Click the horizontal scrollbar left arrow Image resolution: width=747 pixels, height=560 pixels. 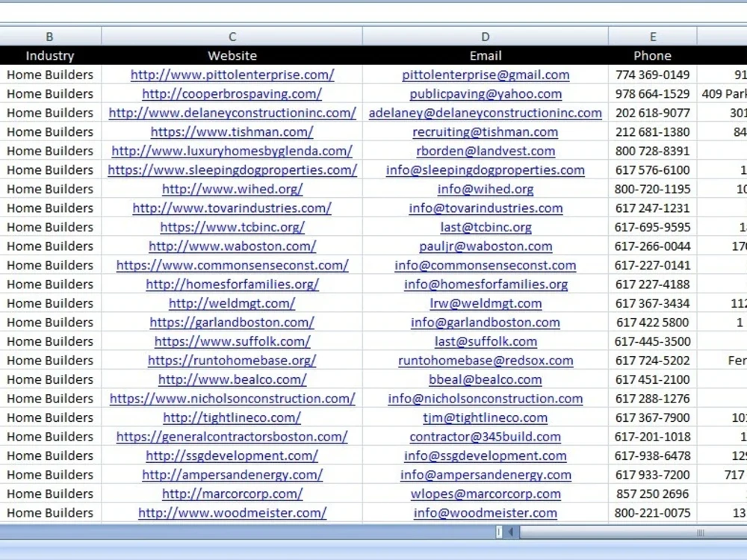pos(511,532)
